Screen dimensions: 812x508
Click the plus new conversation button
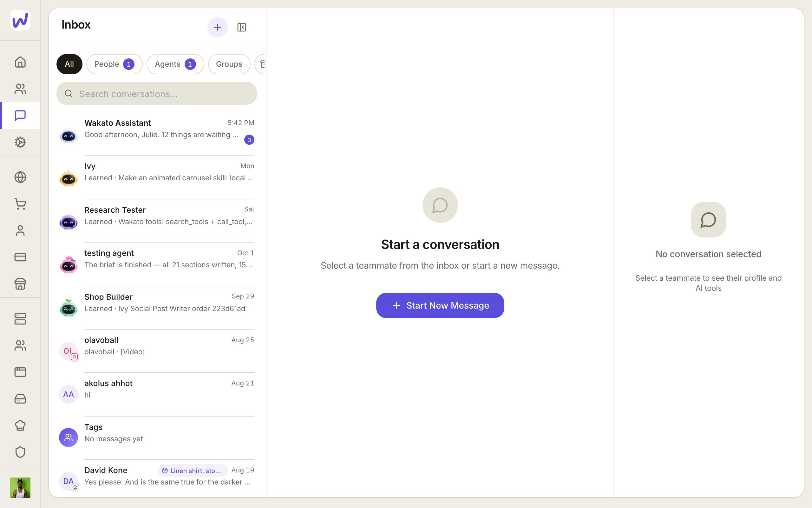[217, 27]
